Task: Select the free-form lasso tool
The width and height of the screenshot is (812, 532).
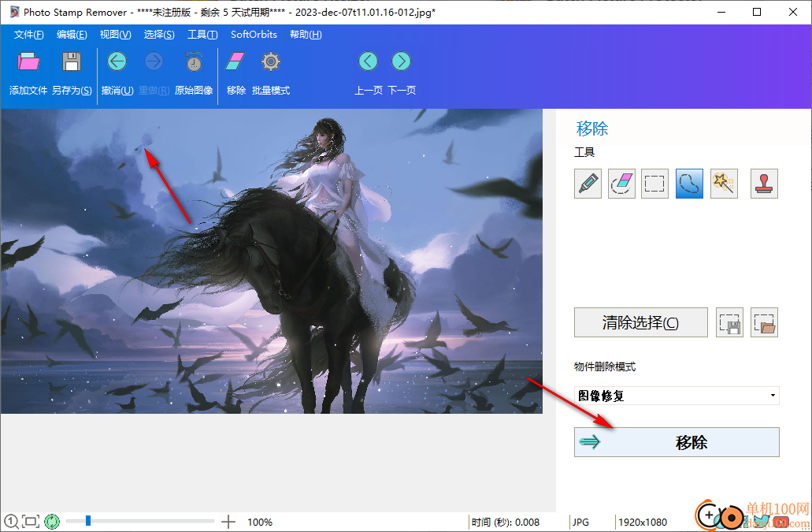Action: coord(689,184)
